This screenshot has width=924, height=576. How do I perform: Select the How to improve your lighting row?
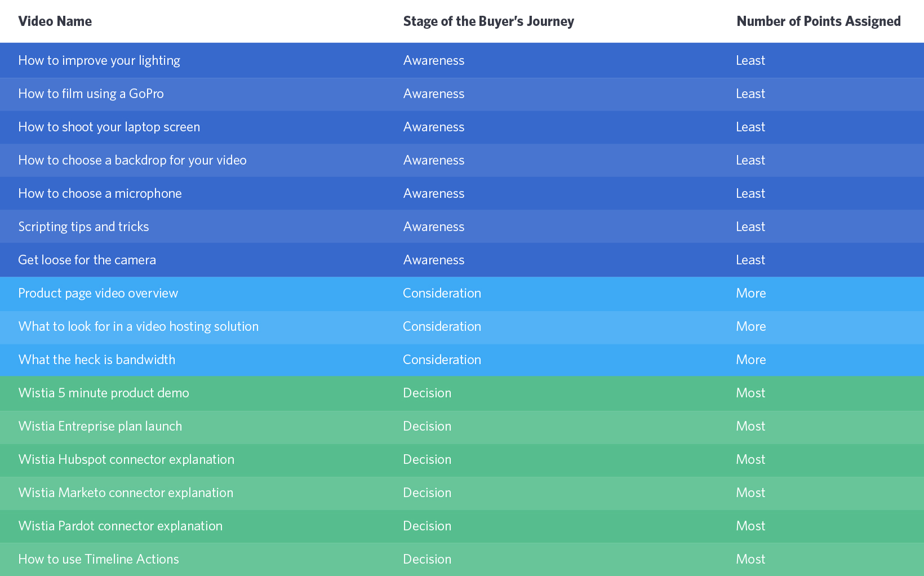[462, 61]
